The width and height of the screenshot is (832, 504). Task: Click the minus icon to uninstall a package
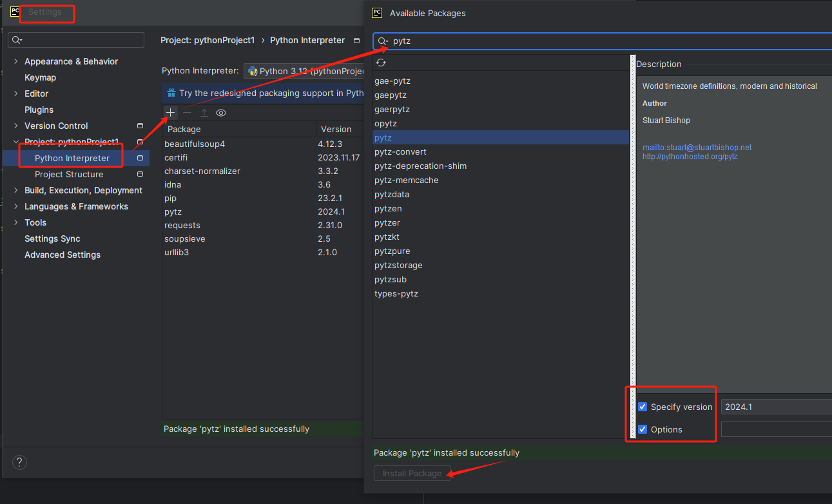188,113
